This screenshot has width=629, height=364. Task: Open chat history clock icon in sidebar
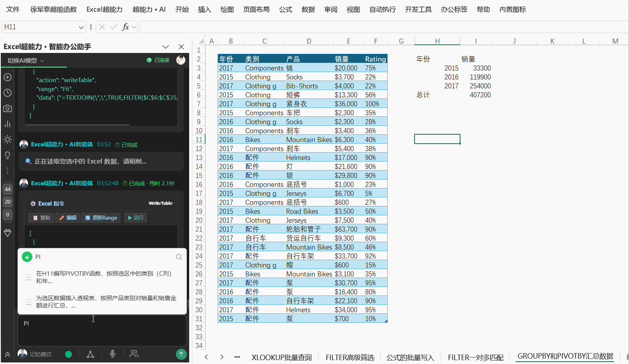[x=7, y=93]
